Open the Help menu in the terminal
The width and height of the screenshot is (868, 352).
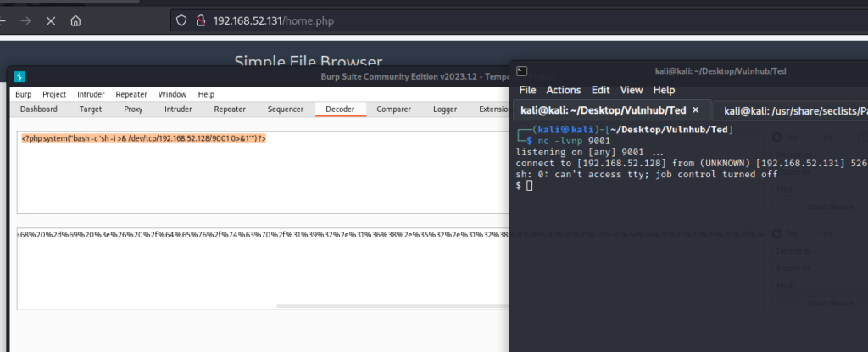tap(664, 90)
